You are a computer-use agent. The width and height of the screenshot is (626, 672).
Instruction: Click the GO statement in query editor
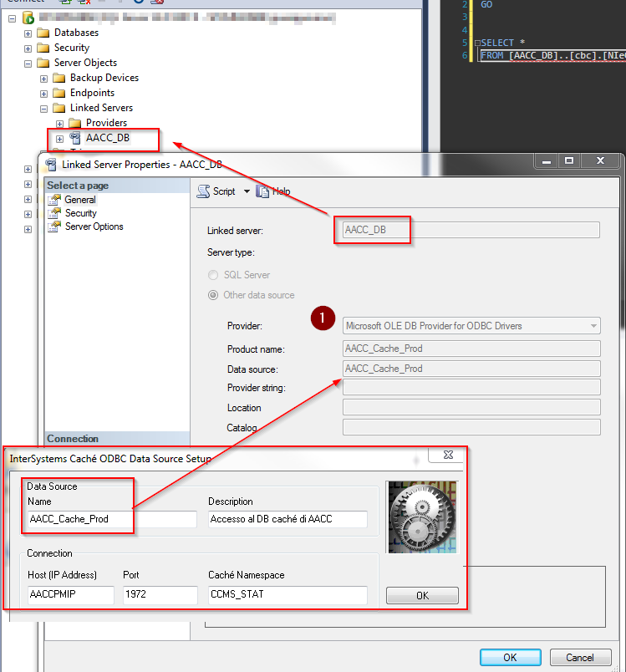coord(486,5)
